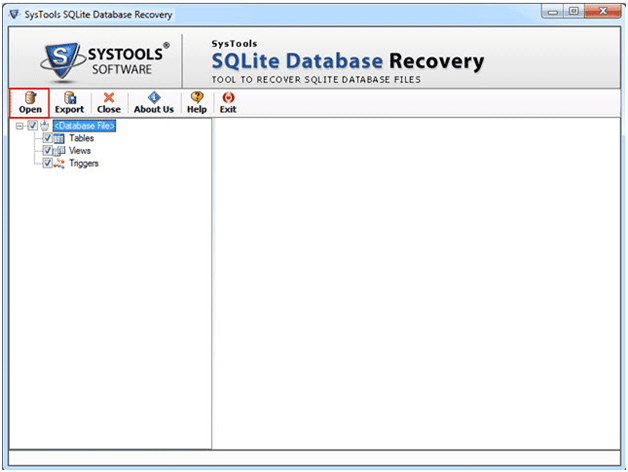This screenshot has height=472, width=628.
Task: Click the red Exit power icon
Action: pos(228,97)
